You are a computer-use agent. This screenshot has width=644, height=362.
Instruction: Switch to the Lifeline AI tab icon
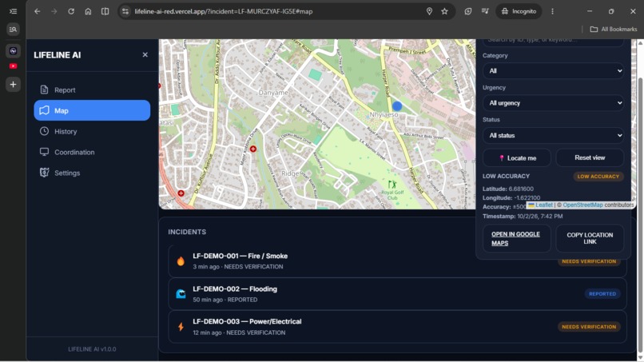(x=13, y=51)
